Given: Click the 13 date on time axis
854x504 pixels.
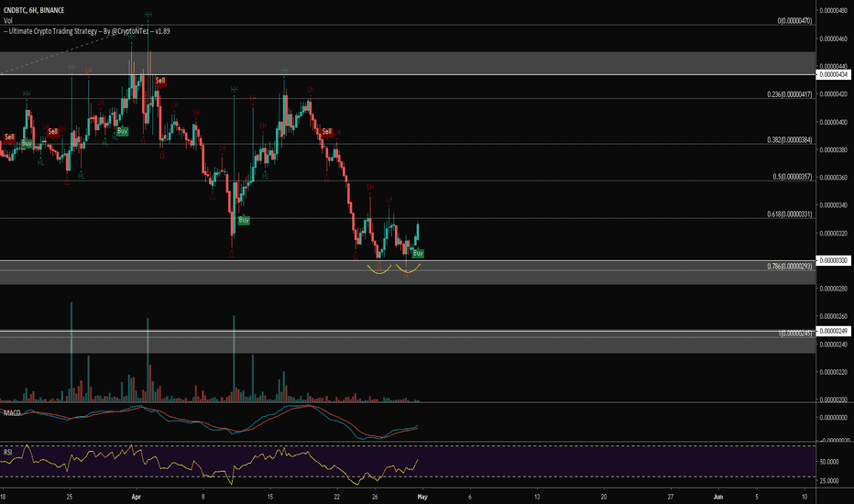Looking at the screenshot, I should (537, 497).
